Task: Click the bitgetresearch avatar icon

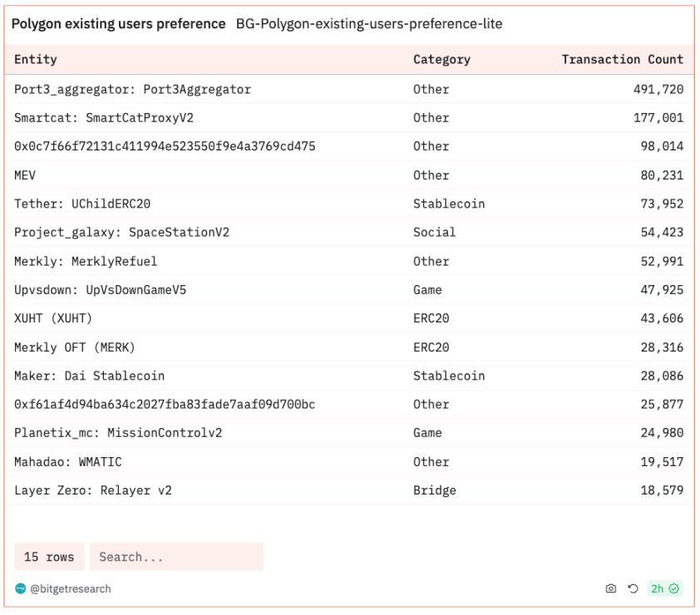Action: point(20,588)
